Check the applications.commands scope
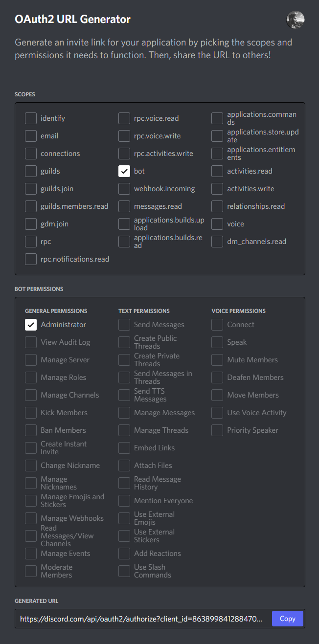The image size is (319, 644). point(217,118)
